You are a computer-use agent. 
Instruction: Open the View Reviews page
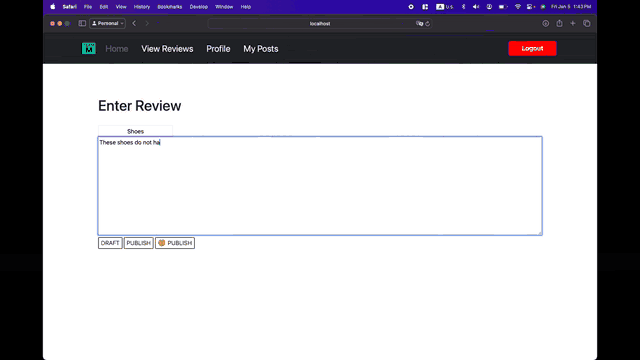167,49
